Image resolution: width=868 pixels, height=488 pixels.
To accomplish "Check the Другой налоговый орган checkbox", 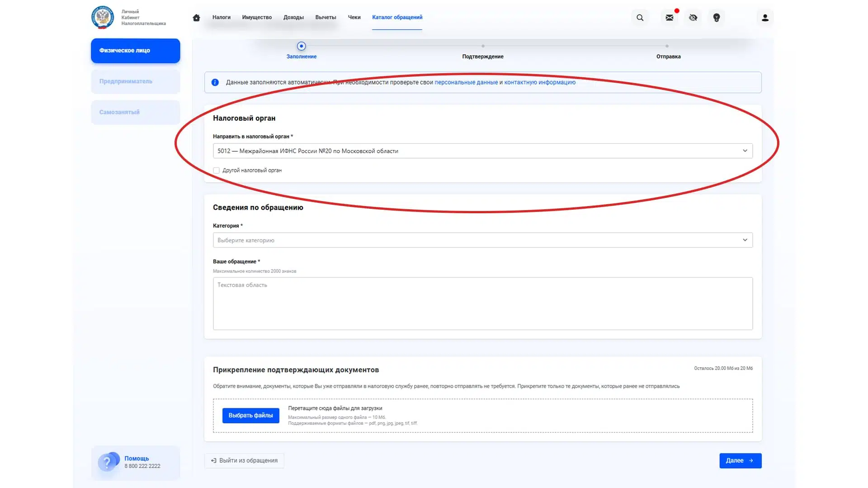I will [x=217, y=170].
